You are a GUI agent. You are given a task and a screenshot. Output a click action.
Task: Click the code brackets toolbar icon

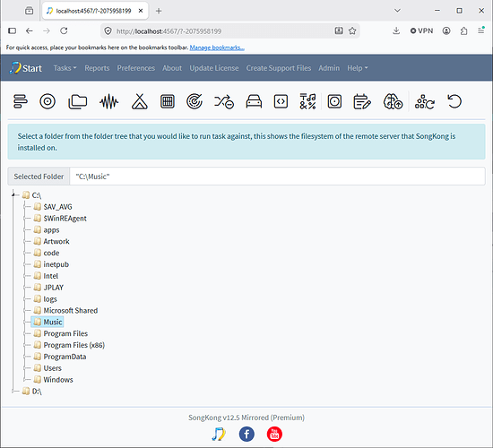click(281, 101)
